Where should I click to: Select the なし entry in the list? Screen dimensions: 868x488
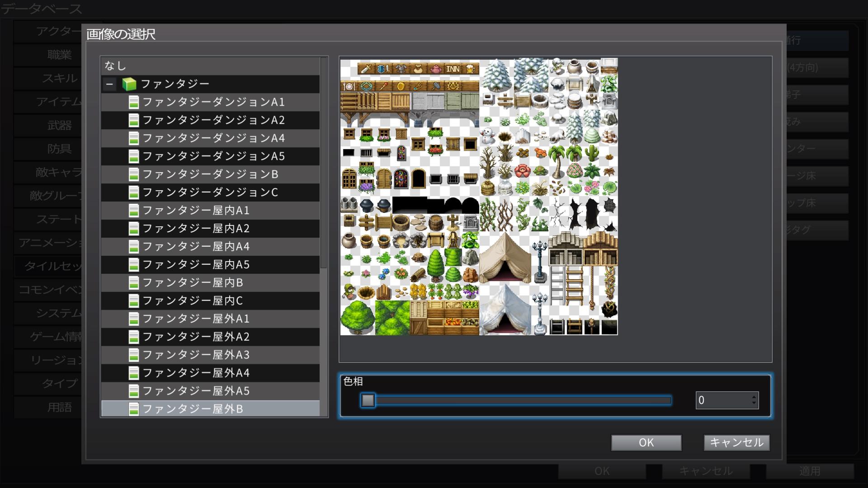[x=115, y=66]
